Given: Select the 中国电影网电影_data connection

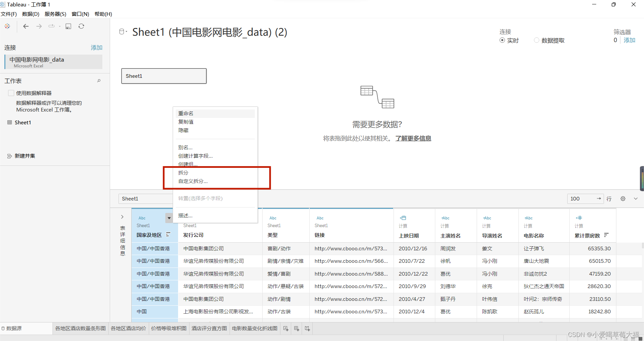Looking at the screenshot, I should tap(54, 62).
